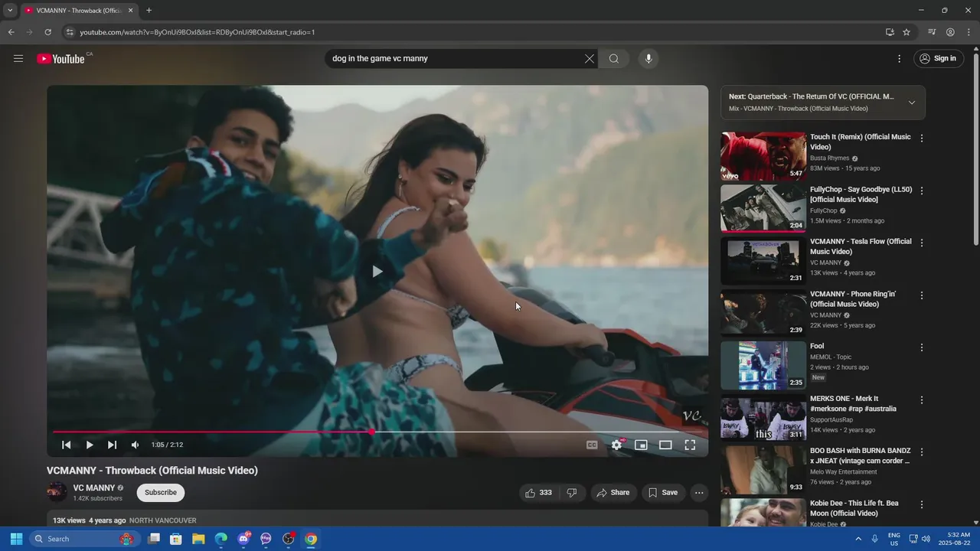The image size is (980, 551).
Task: Enter full screen mode
Action: (690, 445)
